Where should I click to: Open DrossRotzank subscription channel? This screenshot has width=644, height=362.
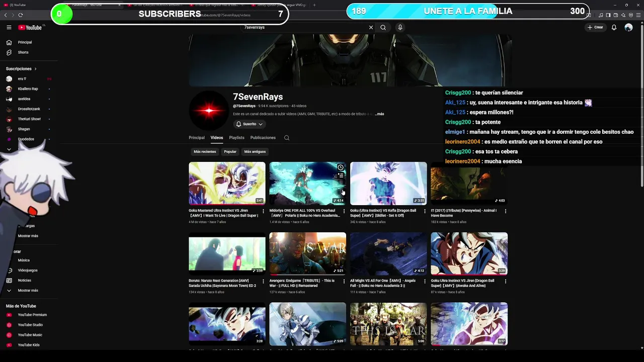(28, 109)
